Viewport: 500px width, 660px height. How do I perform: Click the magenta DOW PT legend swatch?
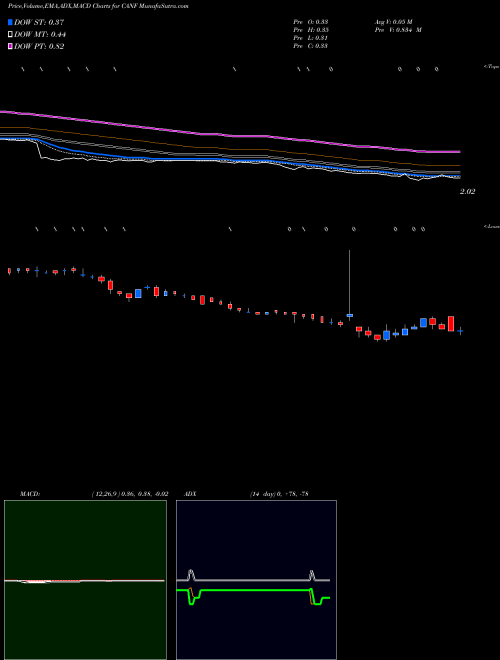11,47
